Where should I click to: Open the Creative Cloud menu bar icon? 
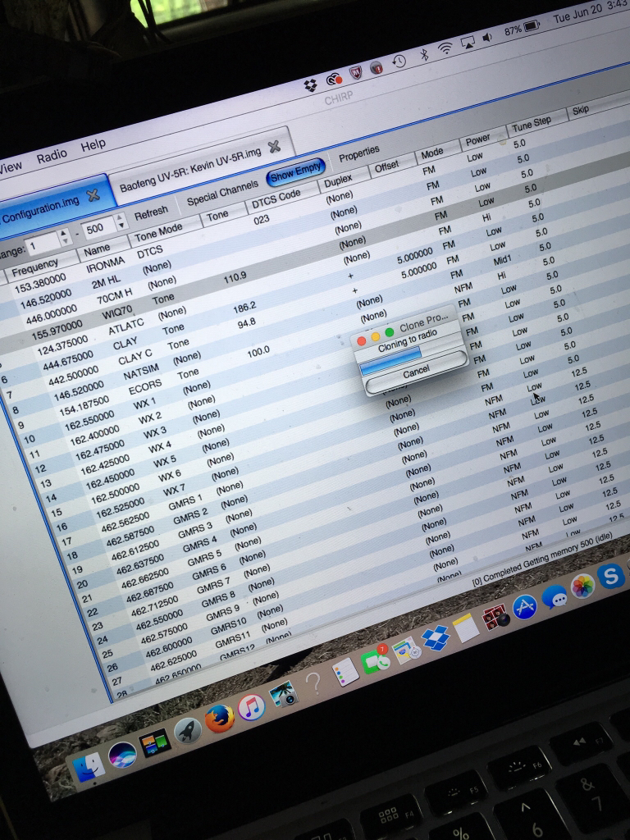pyautogui.click(x=334, y=80)
